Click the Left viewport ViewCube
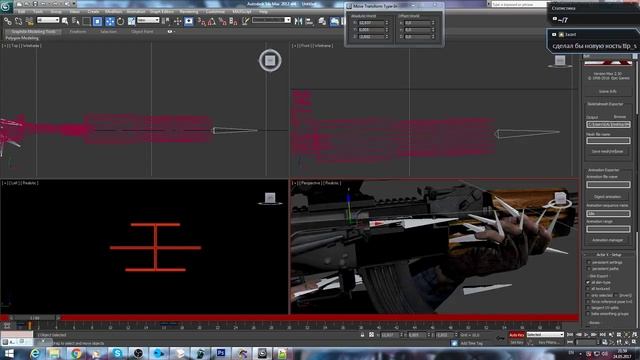Screen dimensions: 640x360 (x=270, y=198)
